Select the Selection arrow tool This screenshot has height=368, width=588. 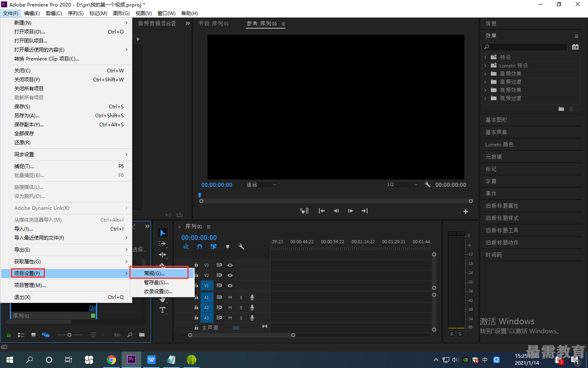pos(163,233)
